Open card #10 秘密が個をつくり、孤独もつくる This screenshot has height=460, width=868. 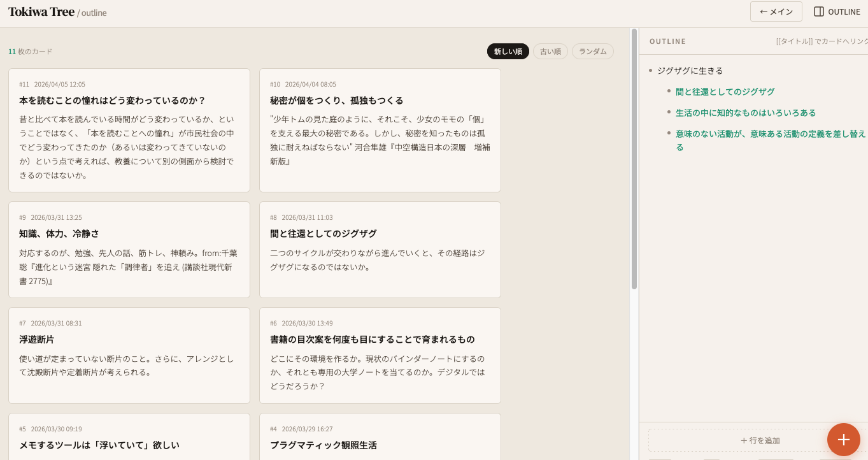click(380, 130)
